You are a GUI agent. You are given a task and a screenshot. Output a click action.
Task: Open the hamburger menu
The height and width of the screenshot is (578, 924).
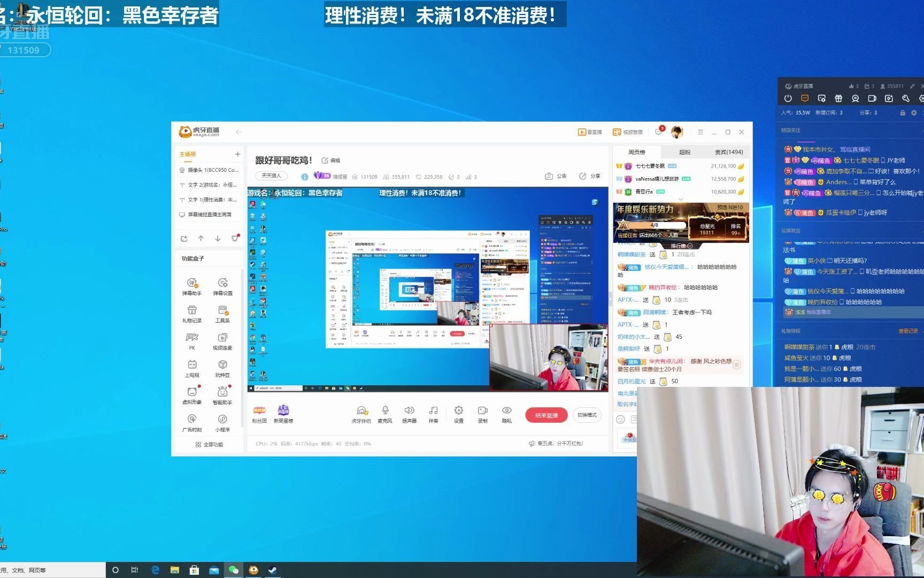[700, 132]
